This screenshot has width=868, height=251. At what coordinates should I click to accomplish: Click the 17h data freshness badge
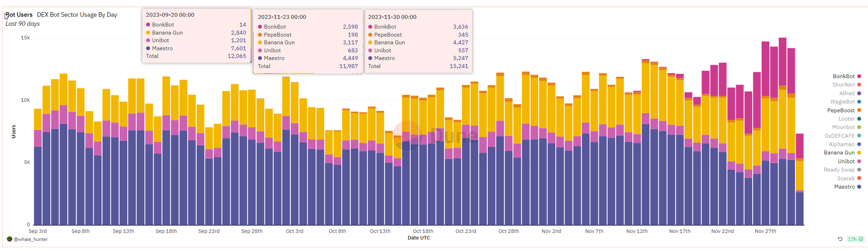(855, 239)
